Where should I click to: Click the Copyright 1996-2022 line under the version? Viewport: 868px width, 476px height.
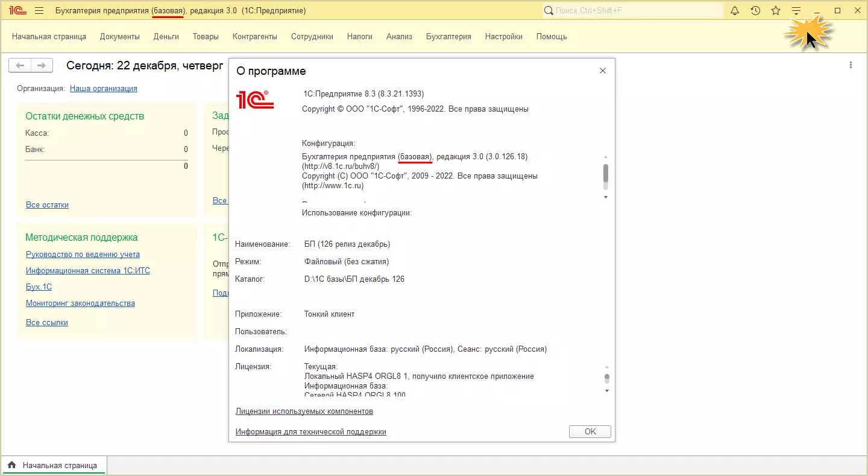(415, 109)
